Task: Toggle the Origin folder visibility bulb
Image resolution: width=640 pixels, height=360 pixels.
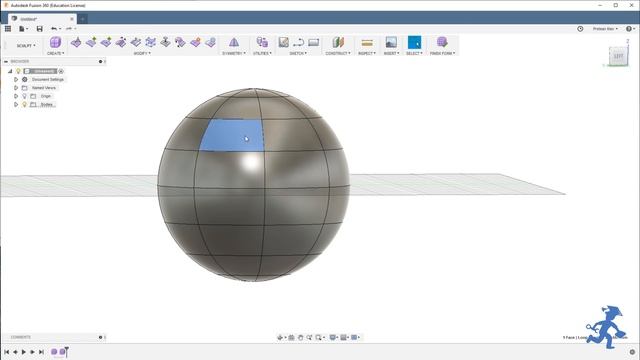Action: click(x=24, y=96)
